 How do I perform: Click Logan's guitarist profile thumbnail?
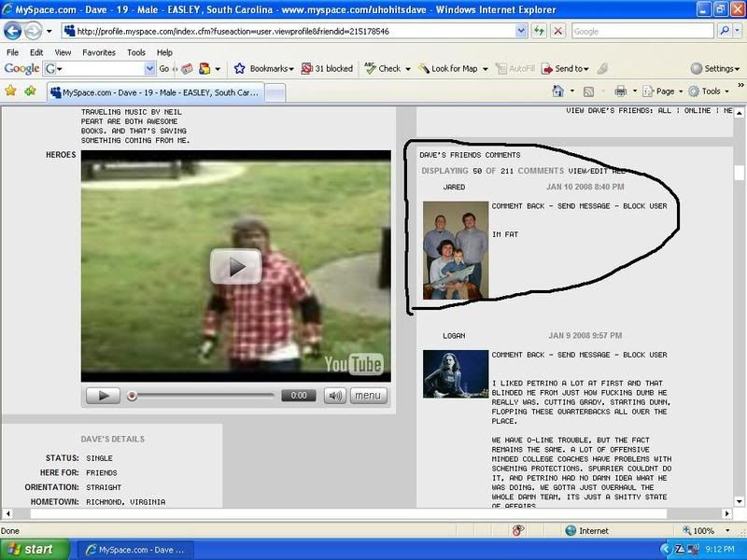(x=456, y=374)
